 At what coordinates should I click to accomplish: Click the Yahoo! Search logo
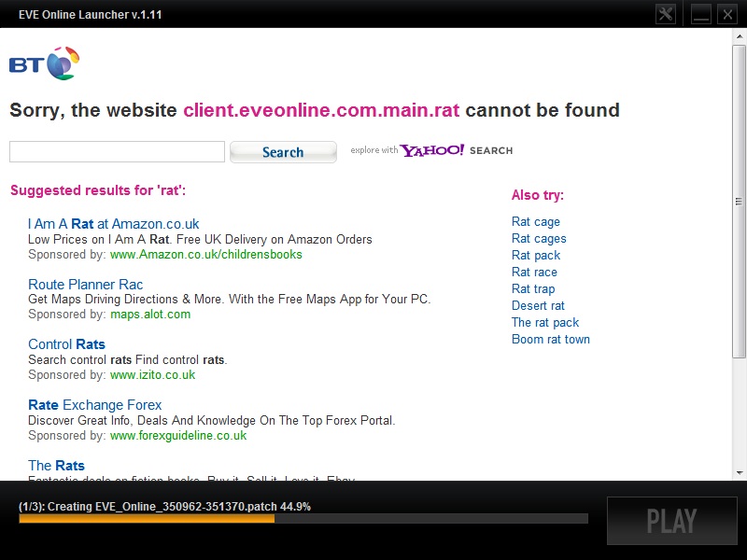[431, 150]
